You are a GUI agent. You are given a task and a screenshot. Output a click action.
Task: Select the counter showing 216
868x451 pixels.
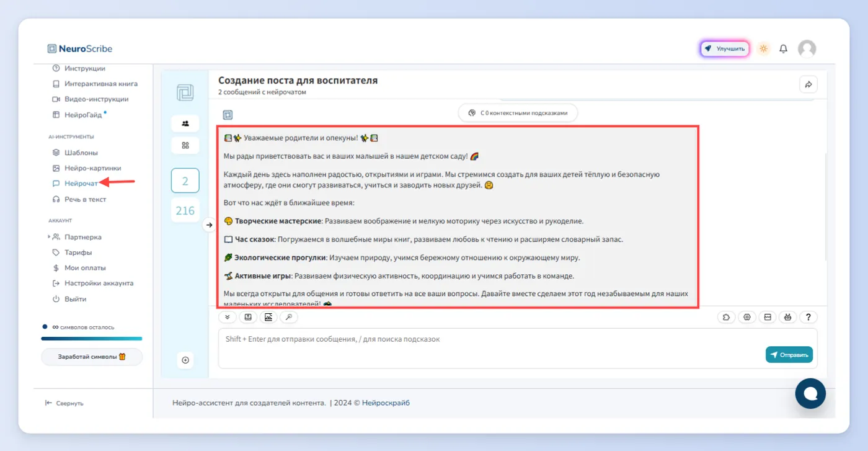click(185, 211)
